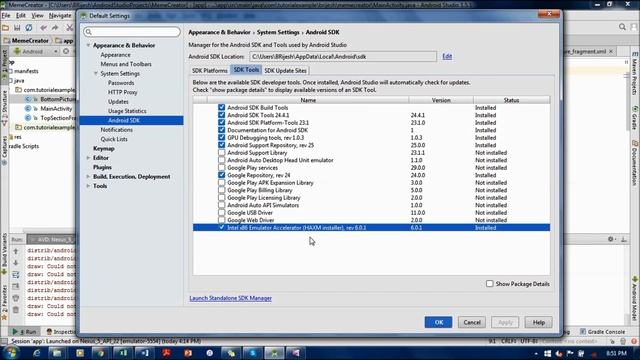Viewport: 640px width, 360px height.
Task: Open Skype from the taskbar
Action: [253, 353]
